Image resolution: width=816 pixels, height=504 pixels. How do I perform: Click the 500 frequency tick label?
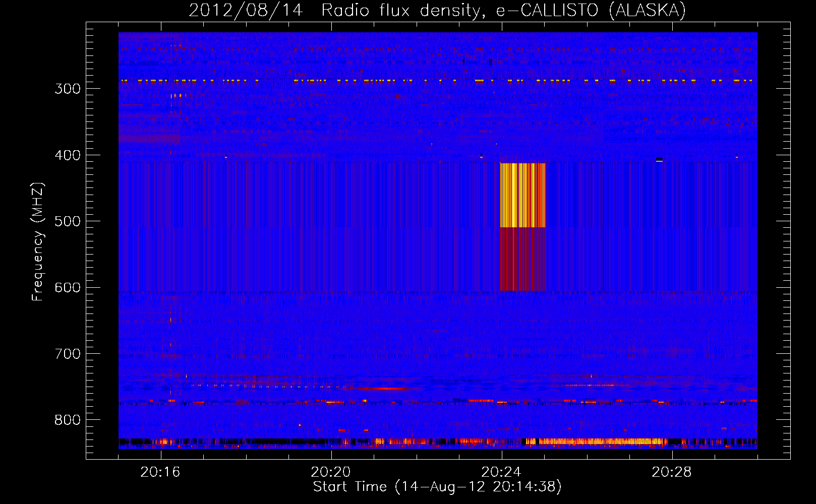(x=68, y=221)
